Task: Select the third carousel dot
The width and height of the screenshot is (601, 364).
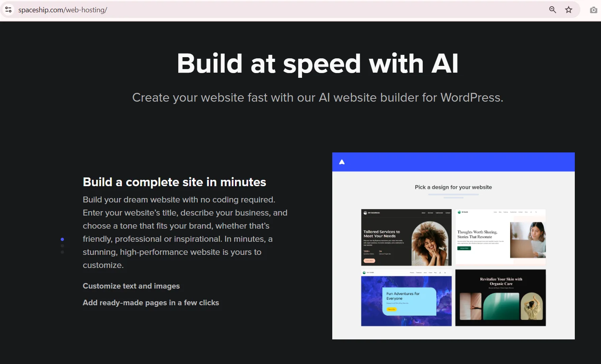Action: point(62,252)
